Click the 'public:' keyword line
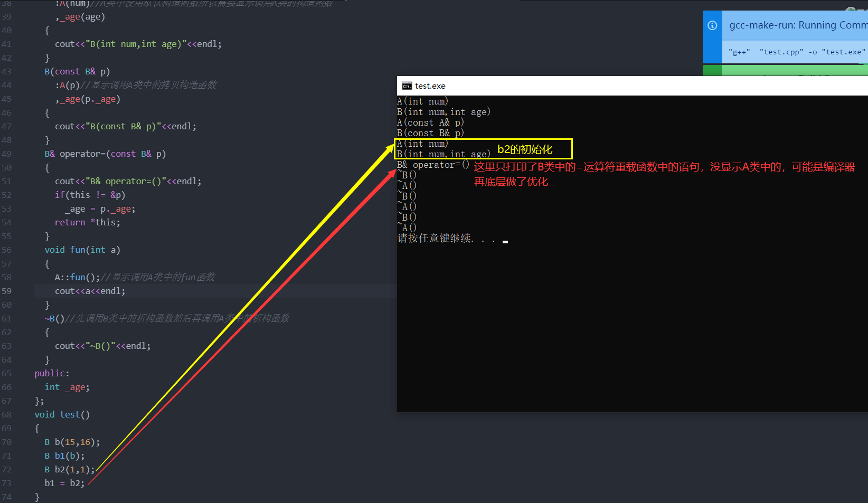The width and height of the screenshot is (868, 503). pyautogui.click(x=52, y=373)
